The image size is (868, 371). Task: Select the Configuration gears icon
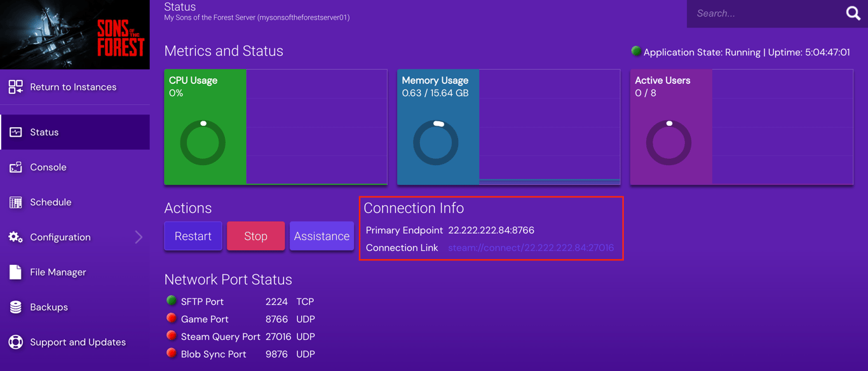(x=18, y=237)
